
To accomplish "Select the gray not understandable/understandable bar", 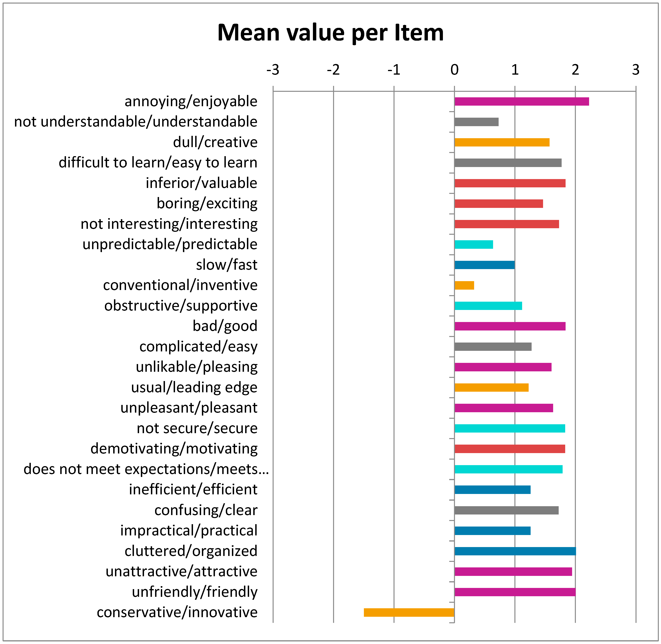I will coord(476,122).
